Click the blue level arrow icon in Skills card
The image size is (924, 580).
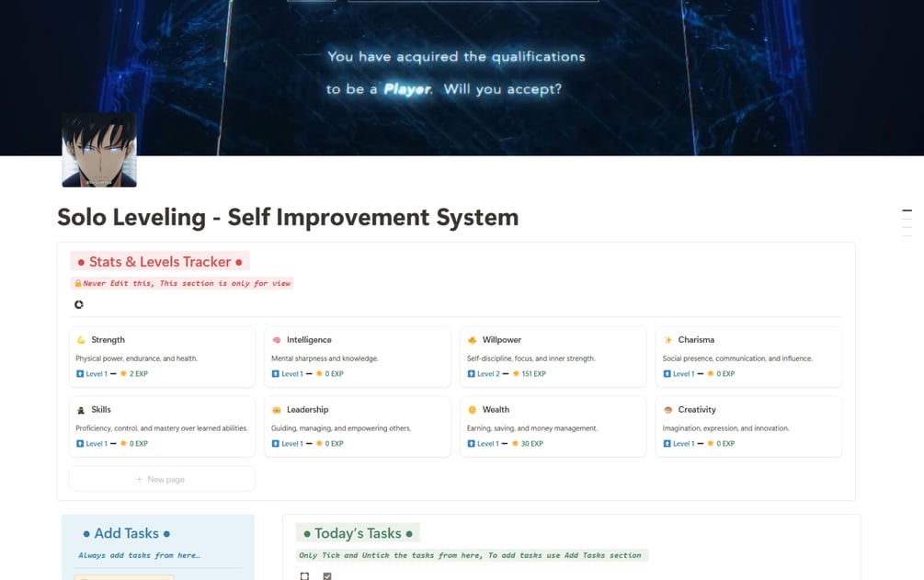pyautogui.click(x=80, y=443)
